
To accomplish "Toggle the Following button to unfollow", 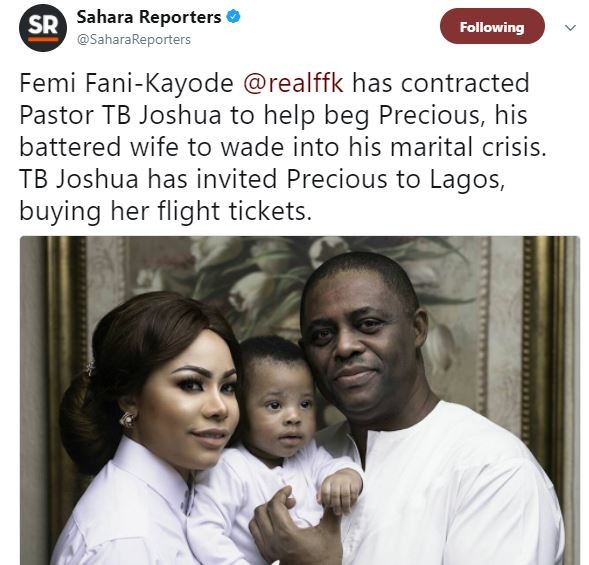I will [x=492, y=26].
